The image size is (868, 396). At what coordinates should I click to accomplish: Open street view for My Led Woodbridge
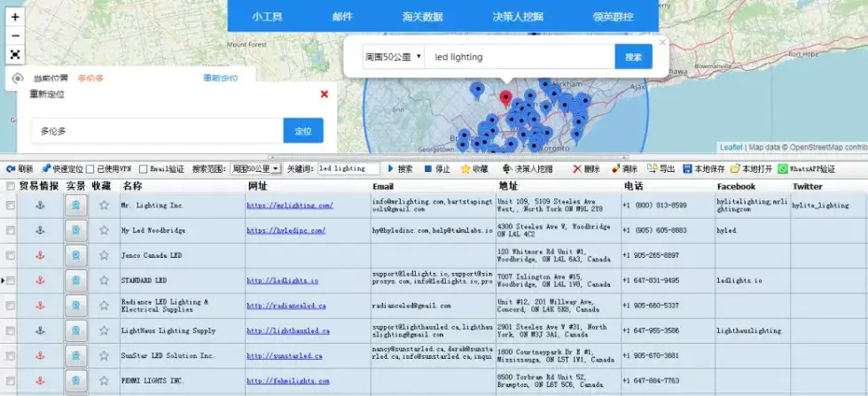click(76, 230)
